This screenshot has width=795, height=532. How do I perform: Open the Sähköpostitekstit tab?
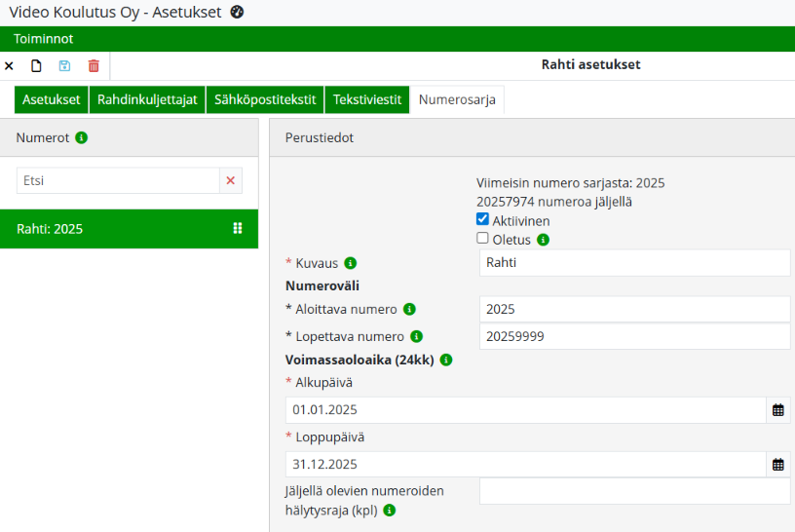coord(265,100)
